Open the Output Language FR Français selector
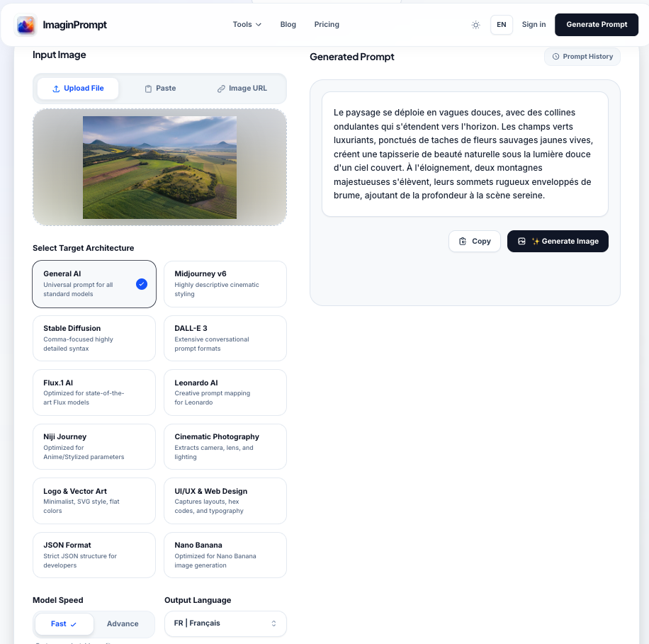Viewport: 649px width, 644px height. (225, 623)
